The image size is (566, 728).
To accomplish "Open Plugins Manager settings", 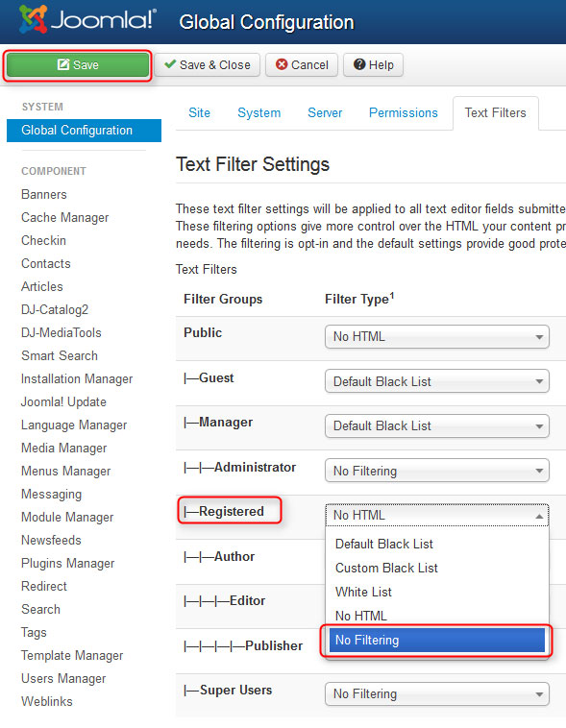I will pos(68,564).
